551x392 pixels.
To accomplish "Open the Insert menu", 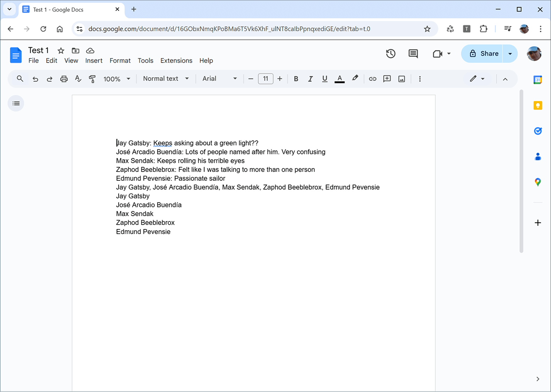I will (x=94, y=61).
